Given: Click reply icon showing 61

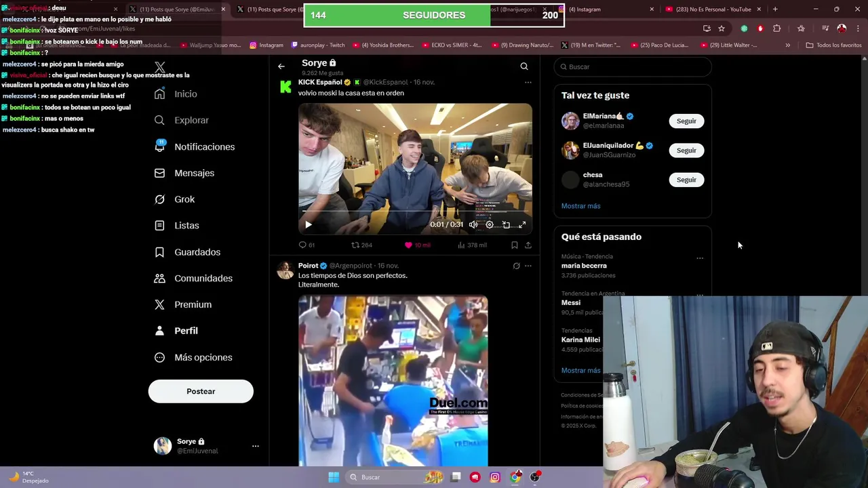Looking at the screenshot, I should click(x=307, y=245).
